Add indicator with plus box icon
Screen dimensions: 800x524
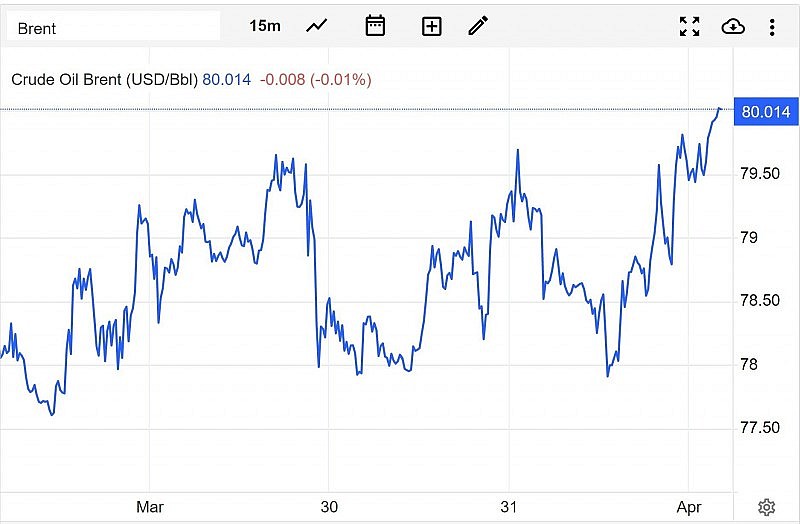431,26
